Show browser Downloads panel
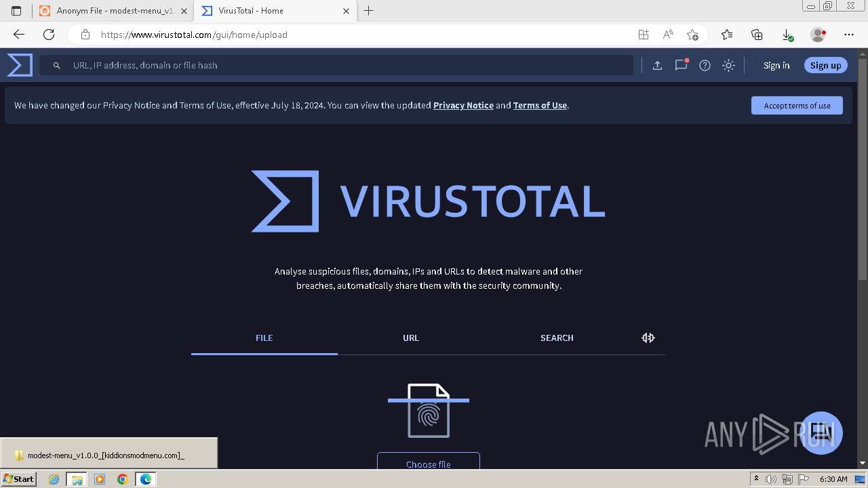Image resolution: width=868 pixels, height=488 pixels. [787, 35]
